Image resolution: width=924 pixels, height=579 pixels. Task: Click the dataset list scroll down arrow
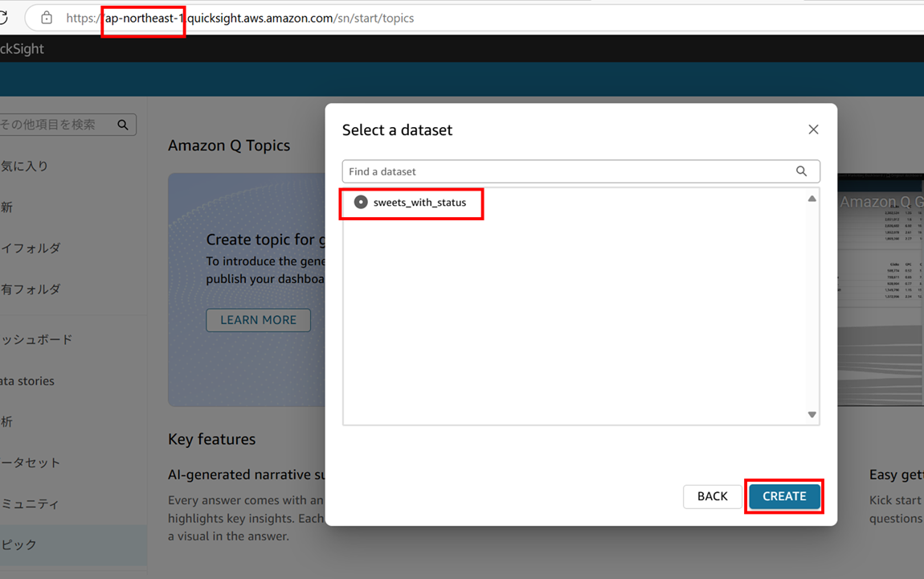(x=812, y=414)
